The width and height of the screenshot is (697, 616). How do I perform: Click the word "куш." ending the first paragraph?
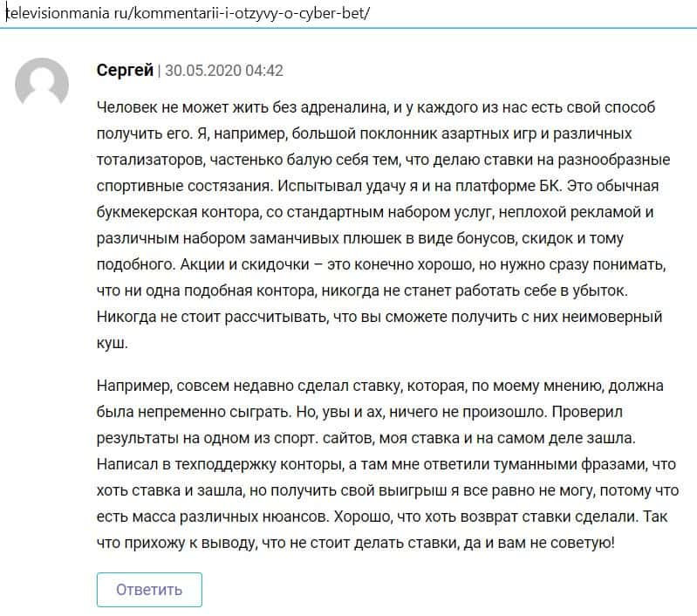[113, 343]
